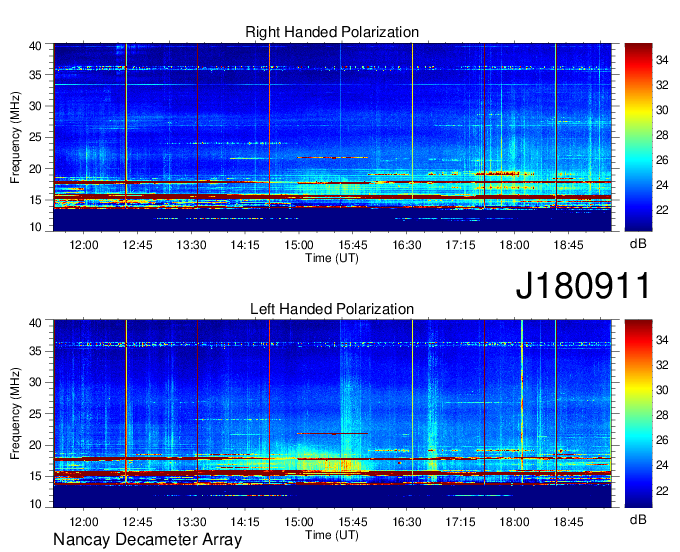Click the "40" MHz tick on the left-handed plot
Viewport: 680px width, 552px height.
(35, 323)
